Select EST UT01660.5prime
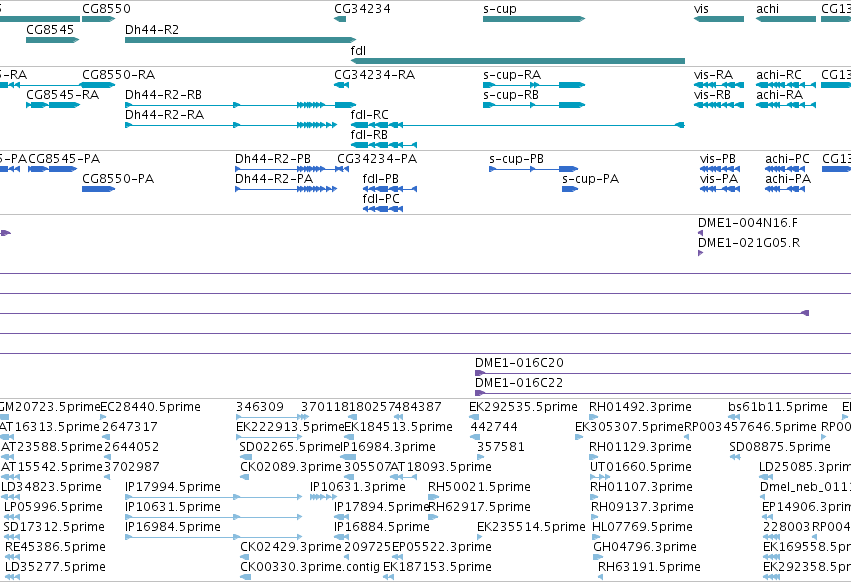Viewport: 851px width, 582px height. 641,467
